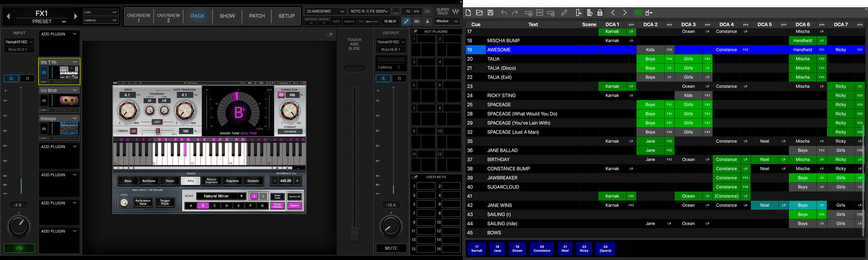Toggle Vibrato ON button
Image resolution: width=868 pixels, height=260 pixels.
[x=134, y=131]
